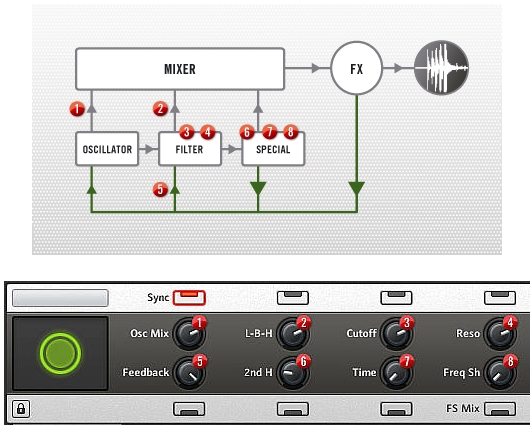530x429 pixels.
Task: Click the 2nd H knob
Action: click(293, 373)
